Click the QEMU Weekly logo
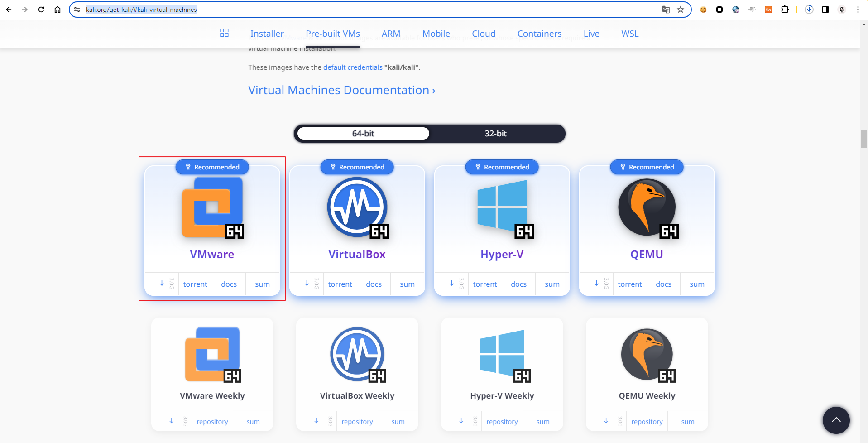868x443 pixels. click(647, 356)
